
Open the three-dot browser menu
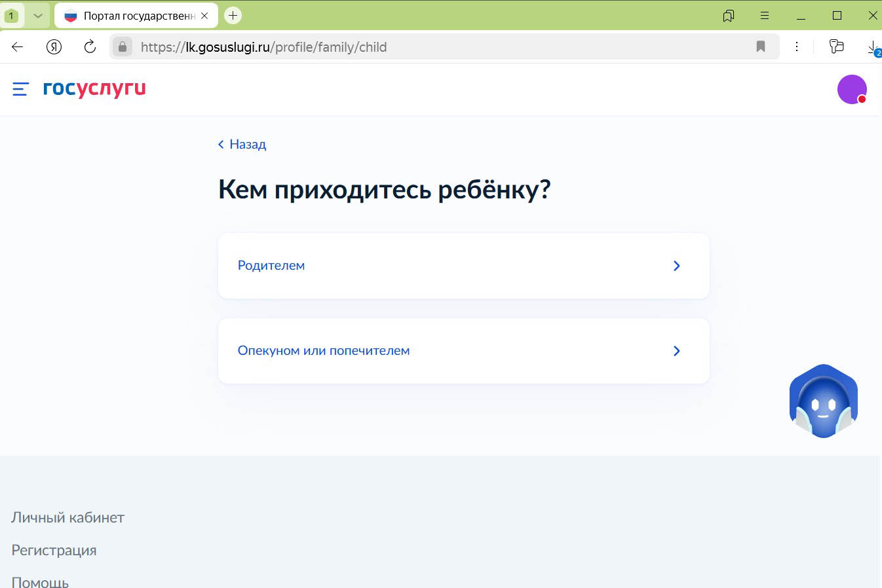point(797,46)
